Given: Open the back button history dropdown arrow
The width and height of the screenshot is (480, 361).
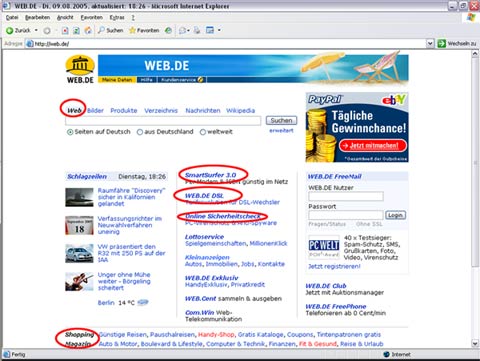Looking at the screenshot, I should [36, 30].
